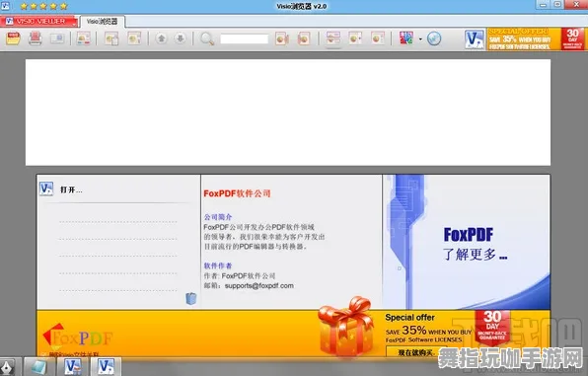
Task: Select the red VISIO VIEWER tab
Action: (39, 22)
